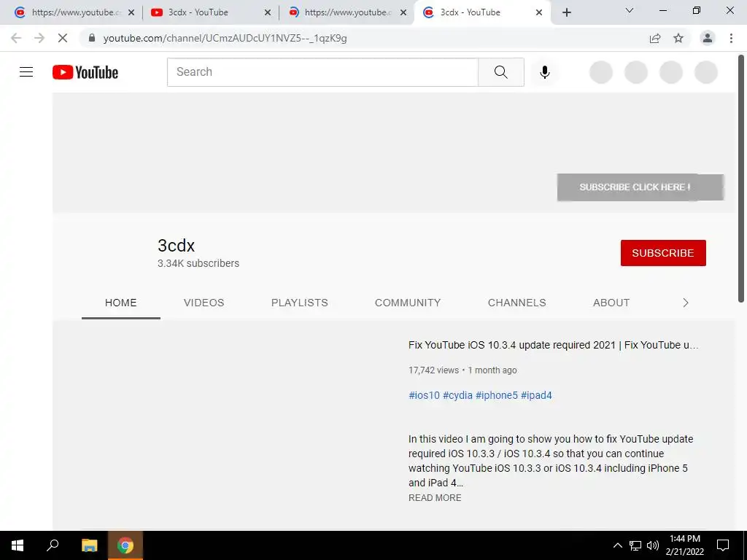Click the YouTube logo

coord(85,72)
